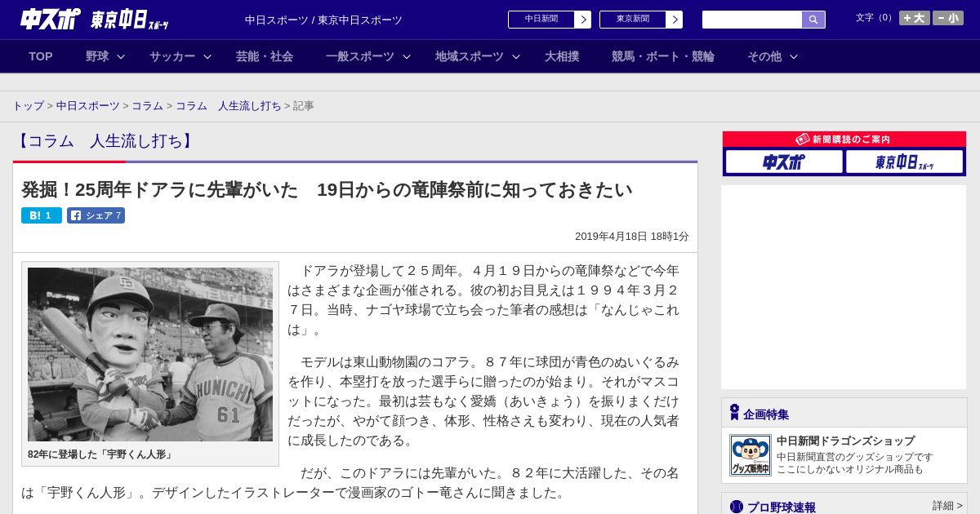Decrease font size with －小 button

pos(948,18)
